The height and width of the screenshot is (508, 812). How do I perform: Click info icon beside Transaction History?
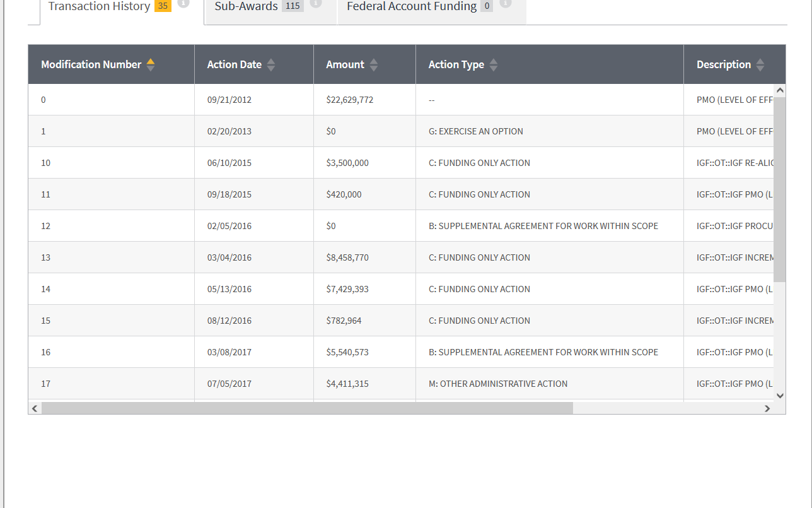[183, 3]
